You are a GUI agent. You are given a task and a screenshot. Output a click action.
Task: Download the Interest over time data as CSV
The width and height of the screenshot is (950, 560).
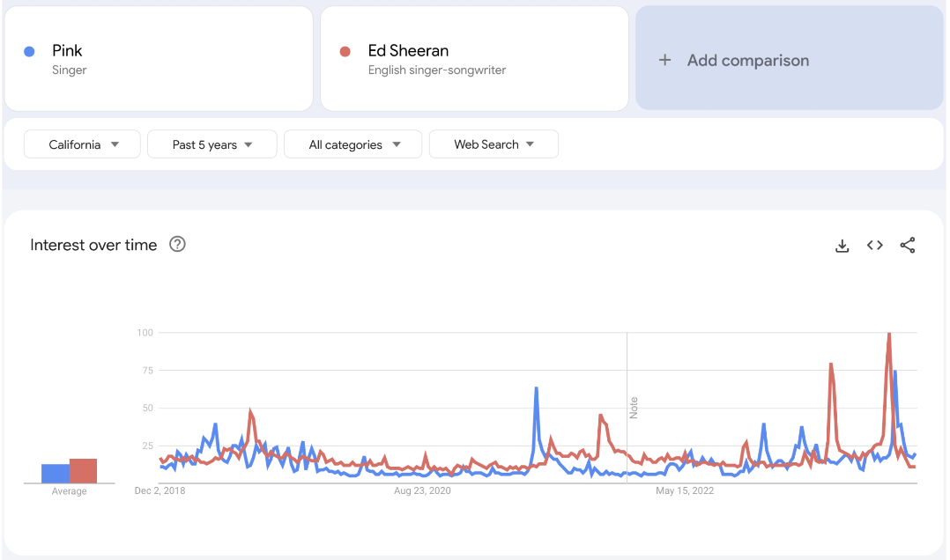pos(842,246)
